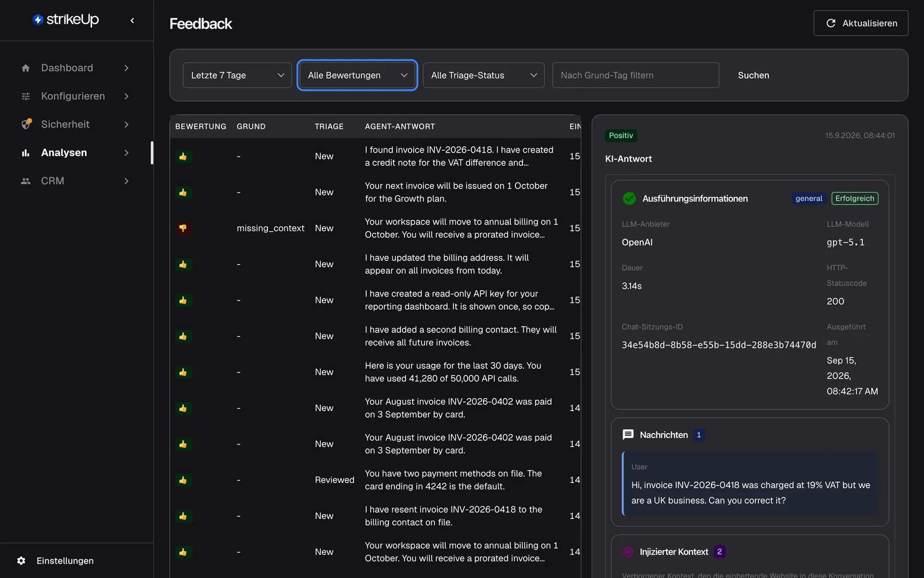Click thumbs-up icon for INV-2026-0418 credit note row
924x578 pixels.
tap(183, 156)
